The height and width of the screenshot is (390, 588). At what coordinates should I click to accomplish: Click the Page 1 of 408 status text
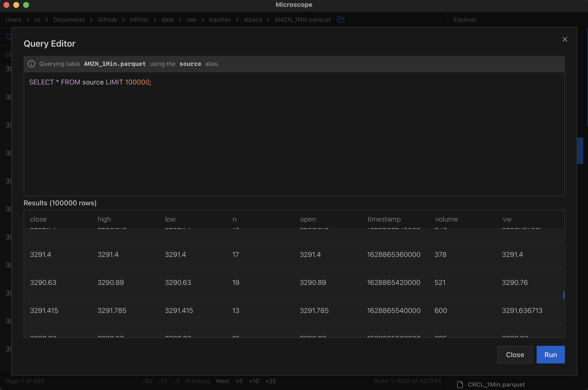[x=25, y=381]
